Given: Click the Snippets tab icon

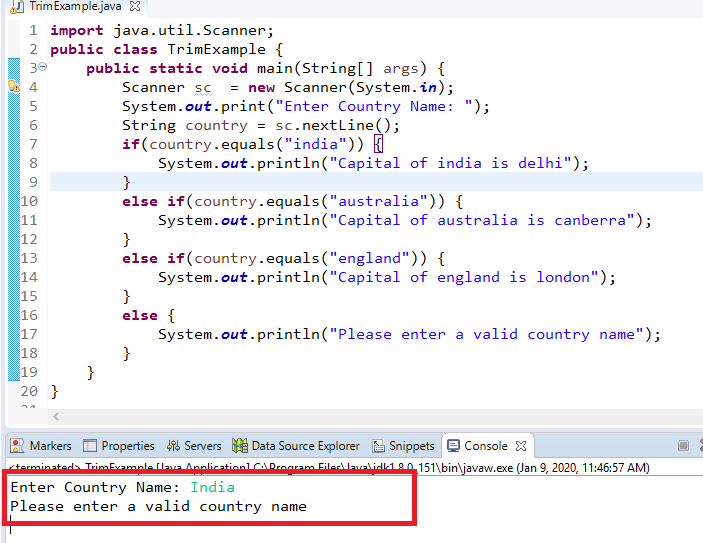Looking at the screenshot, I should (x=378, y=446).
